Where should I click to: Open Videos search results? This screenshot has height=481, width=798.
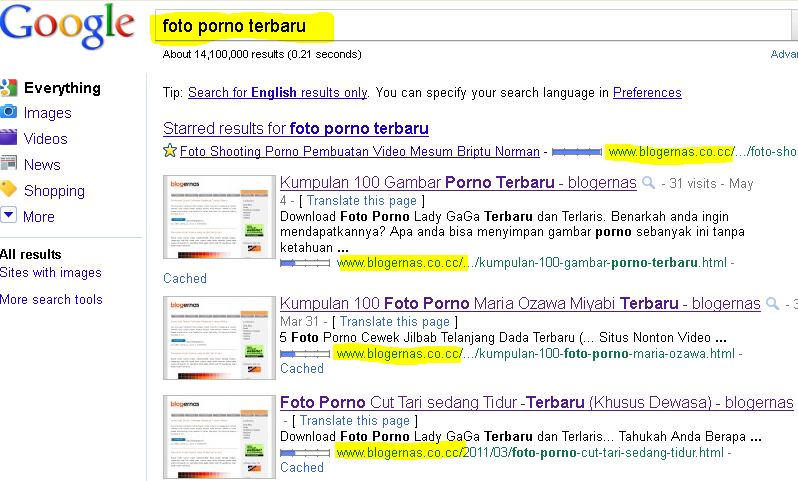tap(45, 138)
